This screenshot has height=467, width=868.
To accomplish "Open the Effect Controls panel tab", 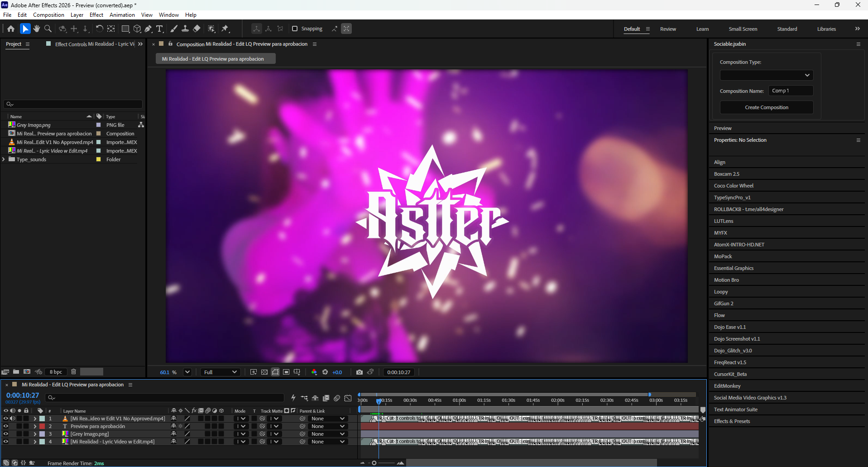I will 95,44.
